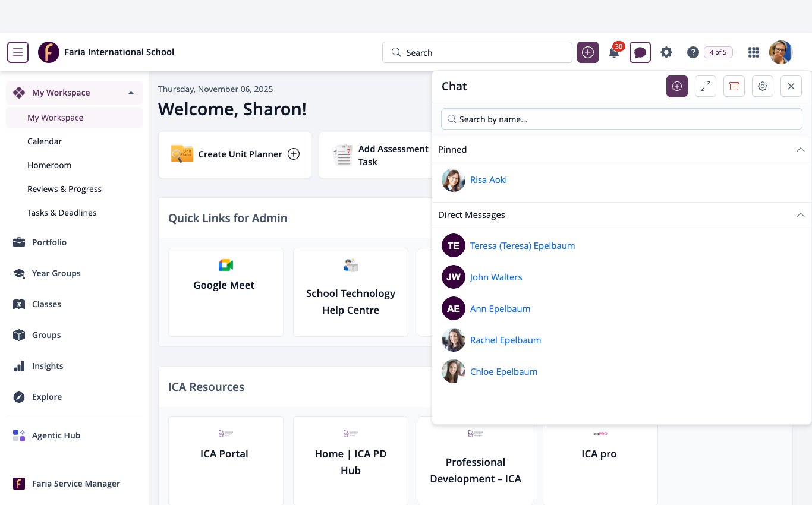Open the header settings gear
Screen dimensions: 812x505
pyautogui.click(x=666, y=52)
